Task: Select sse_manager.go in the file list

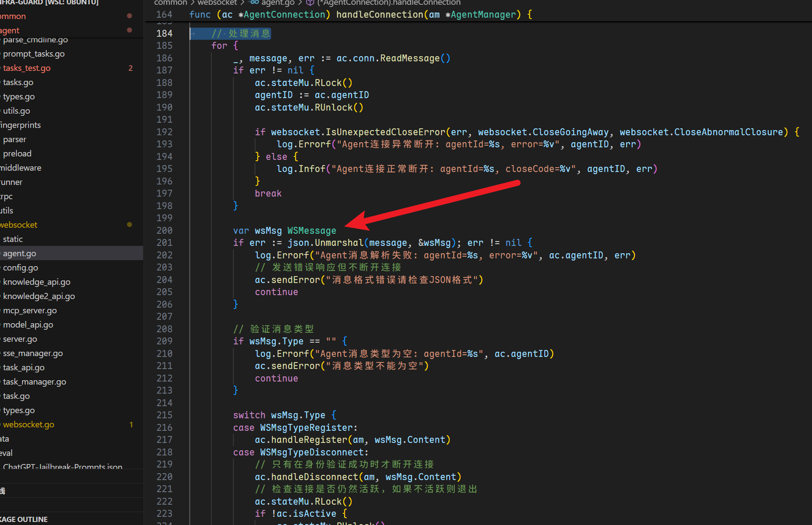Action: pos(33,353)
